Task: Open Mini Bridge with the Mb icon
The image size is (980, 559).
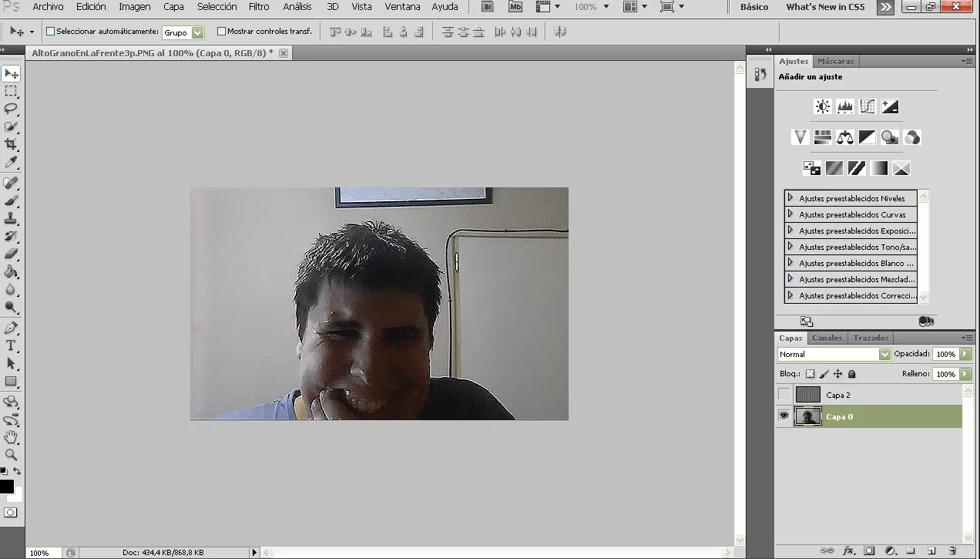Action: pos(515,7)
